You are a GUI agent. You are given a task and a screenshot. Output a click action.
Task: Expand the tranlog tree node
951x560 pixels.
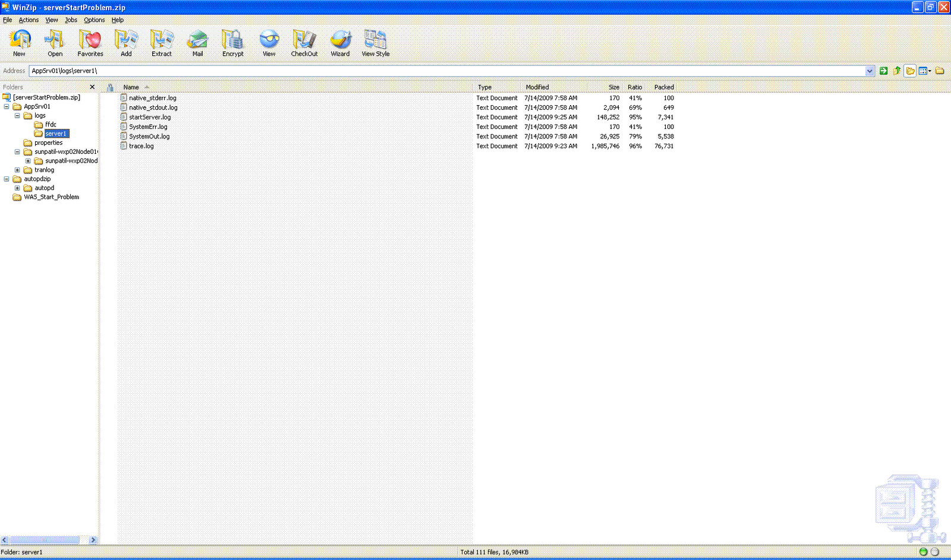(17, 170)
